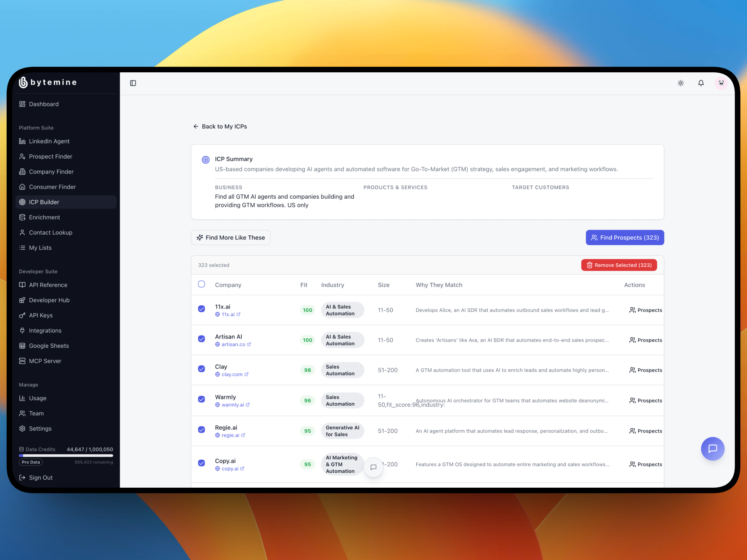Open the MCP Server menu item
The image size is (747, 560).
pyautogui.click(x=45, y=361)
